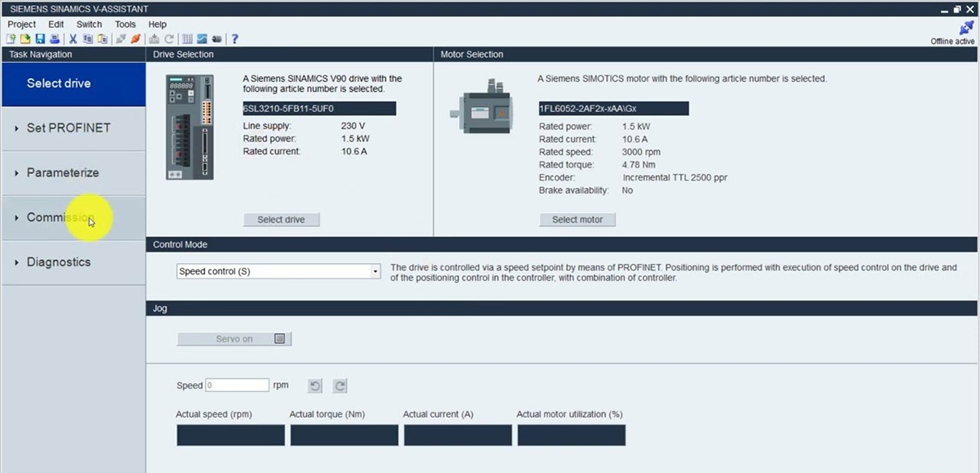Click the orange Go offline icon
This screenshot has width=980, height=473.
pyautogui.click(x=136, y=38)
